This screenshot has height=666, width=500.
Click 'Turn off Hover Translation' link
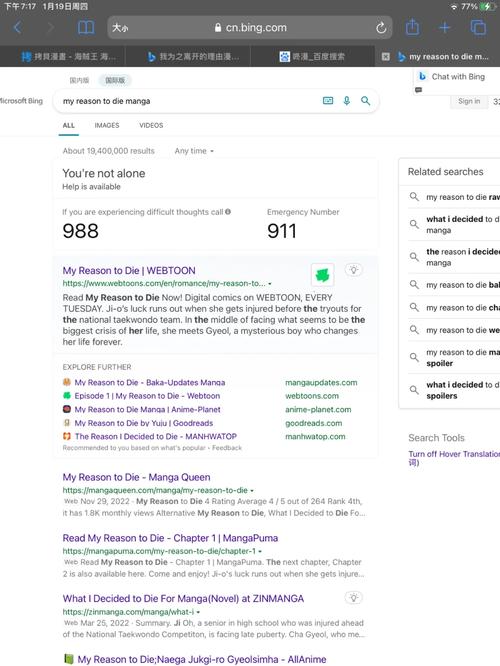(x=454, y=458)
